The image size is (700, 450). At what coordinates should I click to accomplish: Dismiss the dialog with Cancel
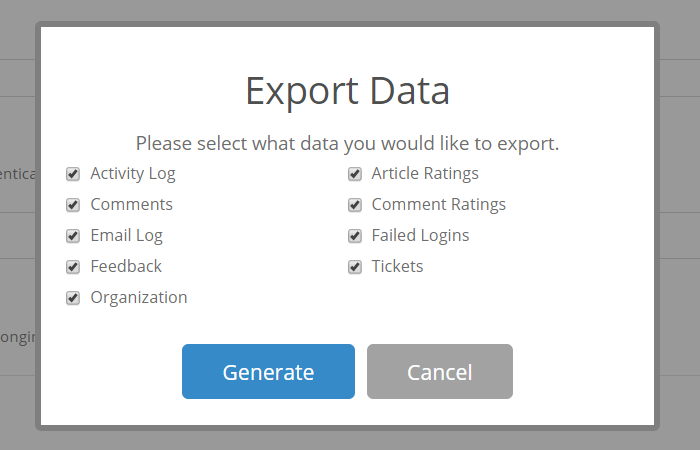coord(440,371)
